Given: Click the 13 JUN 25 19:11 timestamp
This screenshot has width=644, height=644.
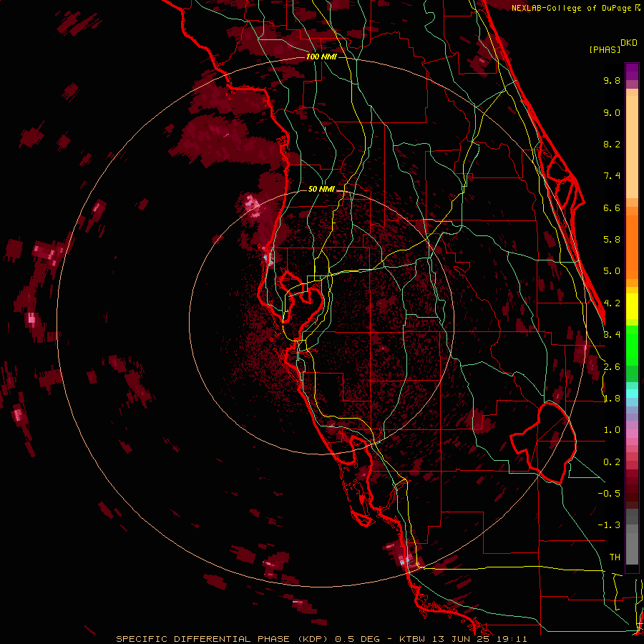Looking at the screenshot, I should point(479,639).
